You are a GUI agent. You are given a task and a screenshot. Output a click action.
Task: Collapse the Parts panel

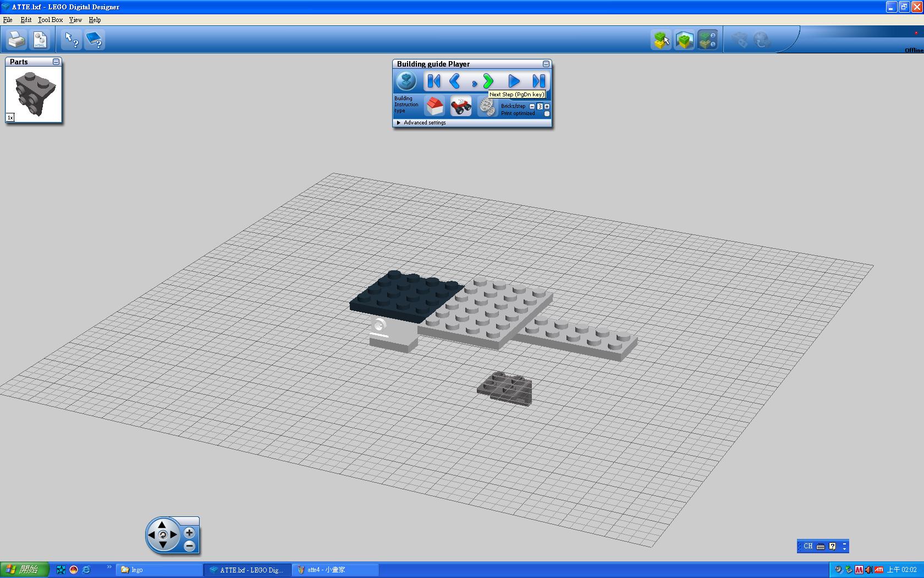56,62
